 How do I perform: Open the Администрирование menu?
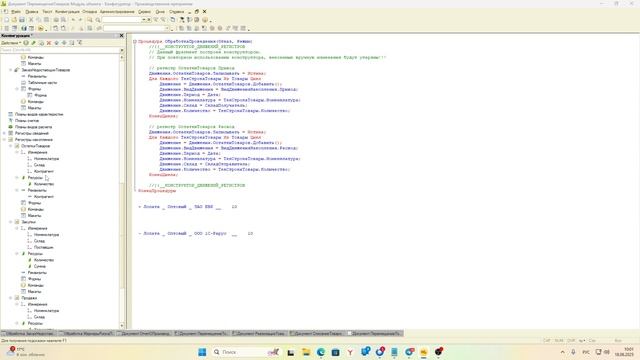tap(117, 11)
